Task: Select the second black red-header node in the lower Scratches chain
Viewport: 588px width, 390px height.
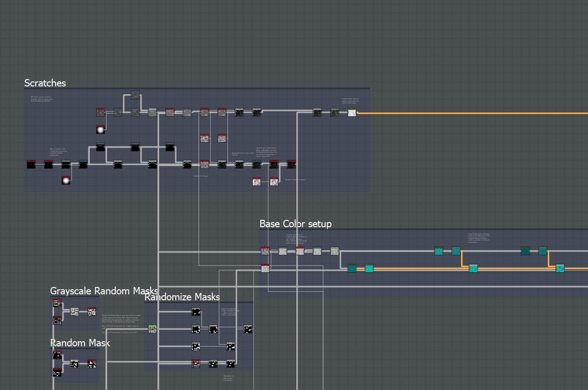Action: point(48,164)
